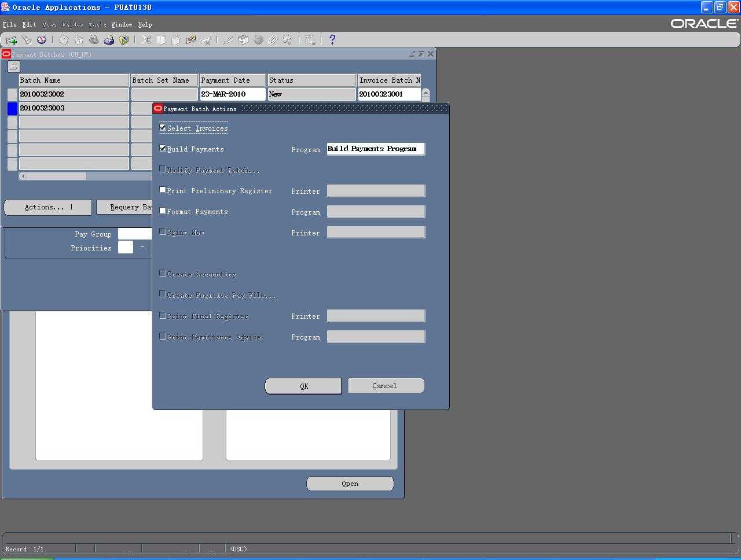Click the Requery Batch button
The width and height of the screenshot is (741, 560).
pyautogui.click(x=124, y=207)
